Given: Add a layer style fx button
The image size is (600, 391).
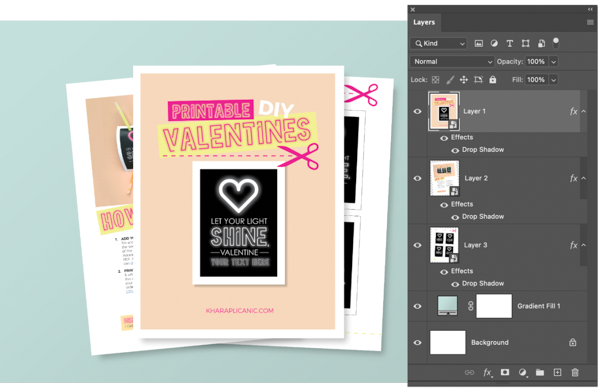Looking at the screenshot, I should point(487,372).
